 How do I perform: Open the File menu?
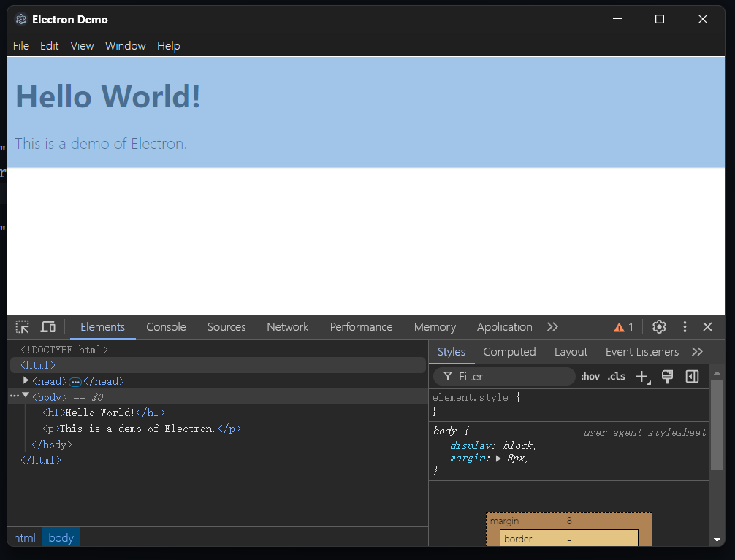click(x=21, y=45)
